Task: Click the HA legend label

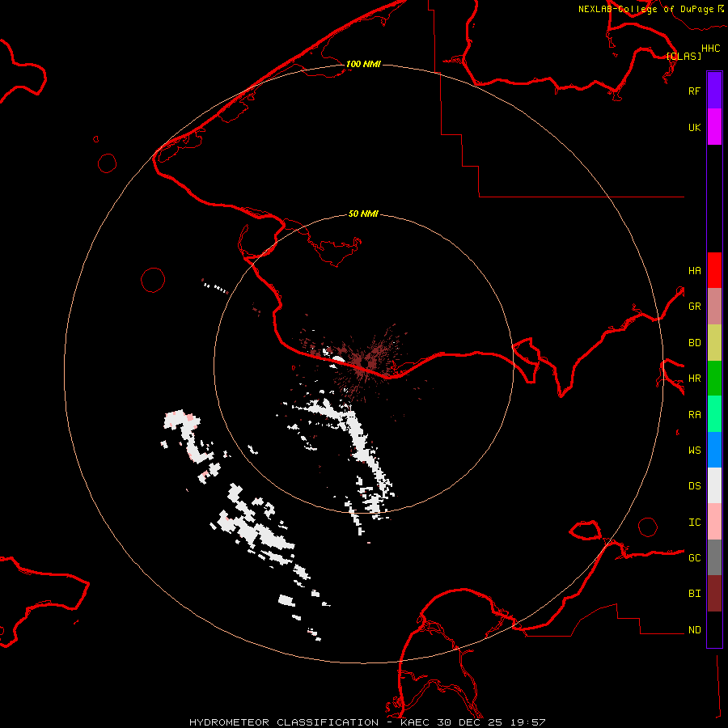Action: (694, 270)
